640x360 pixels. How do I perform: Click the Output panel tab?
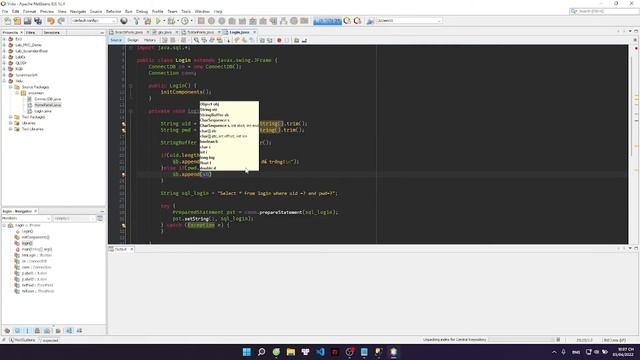coord(121,249)
